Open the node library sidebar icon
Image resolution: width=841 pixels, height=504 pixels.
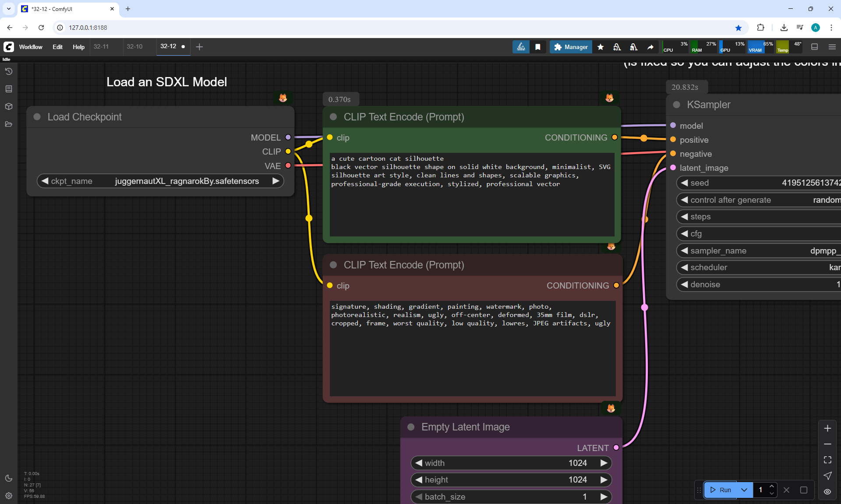(x=9, y=89)
